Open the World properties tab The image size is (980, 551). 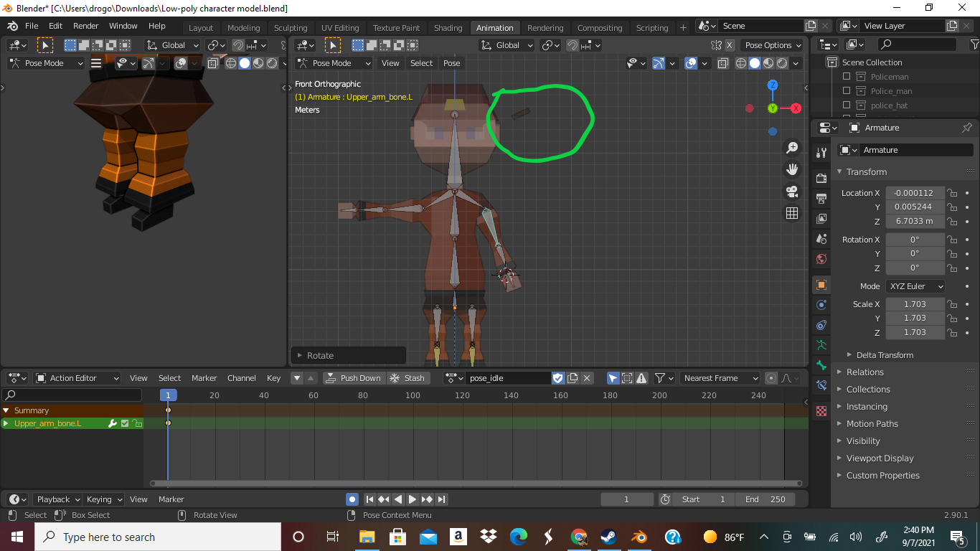821,258
